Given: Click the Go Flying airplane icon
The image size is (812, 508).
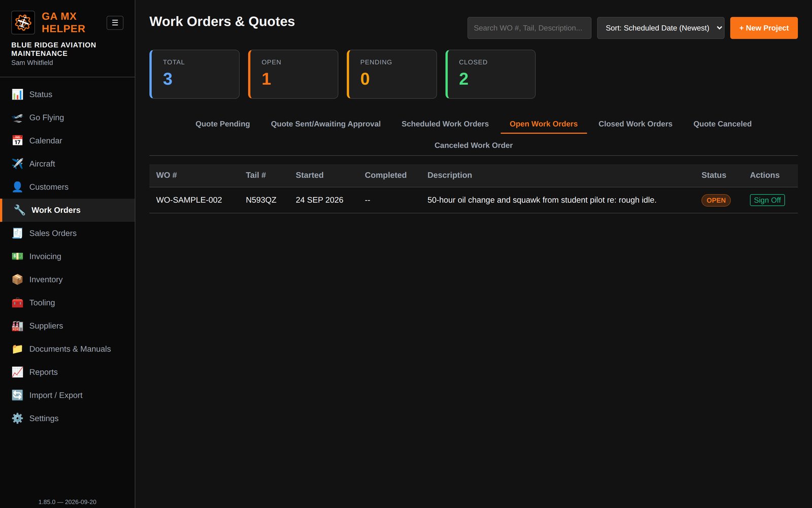Looking at the screenshot, I should click(17, 117).
